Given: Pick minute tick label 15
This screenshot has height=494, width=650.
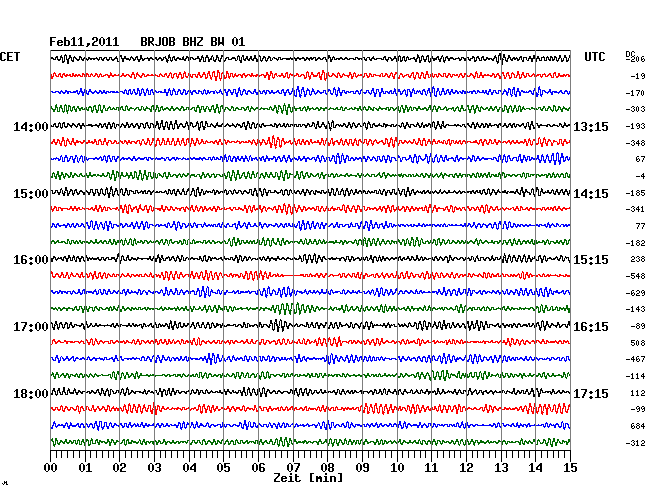Looking at the screenshot, I should 570,468.
